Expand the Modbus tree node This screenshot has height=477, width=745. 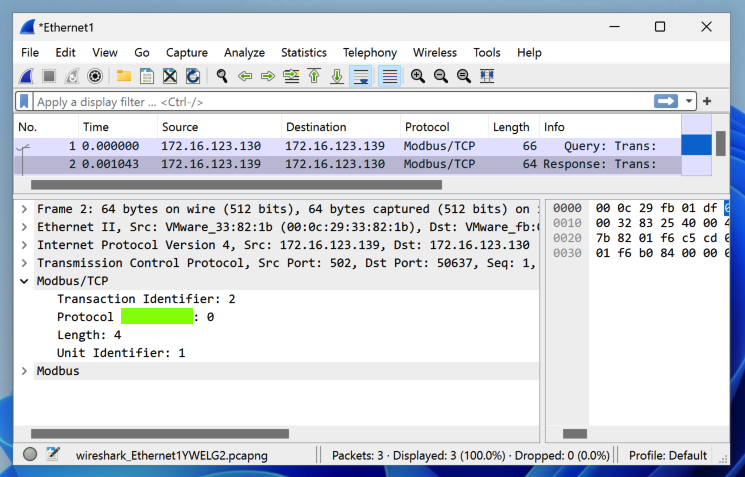pos(24,371)
